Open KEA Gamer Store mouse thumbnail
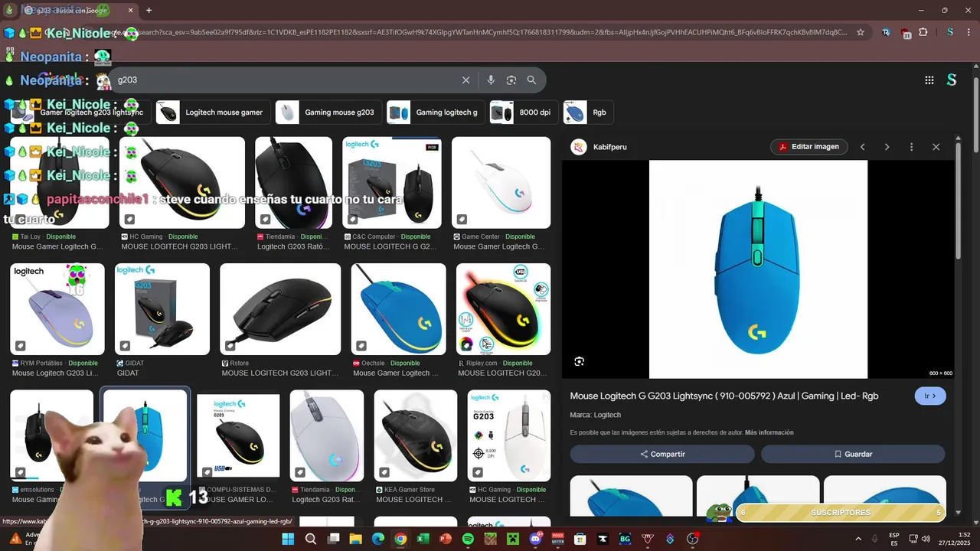 [x=416, y=435]
